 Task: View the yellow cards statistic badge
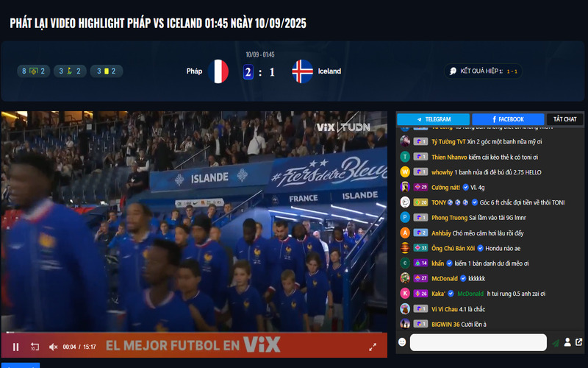click(x=106, y=71)
